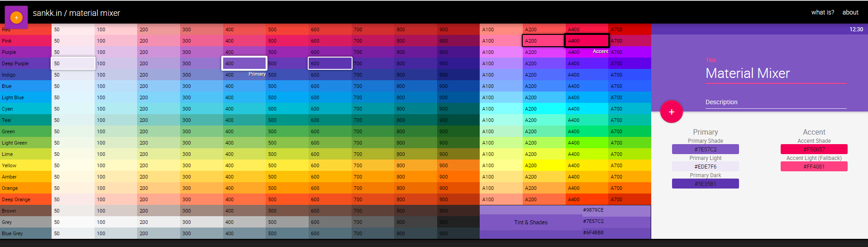
Task: Click the 'Tint & Shades' label
Action: [x=530, y=223]
